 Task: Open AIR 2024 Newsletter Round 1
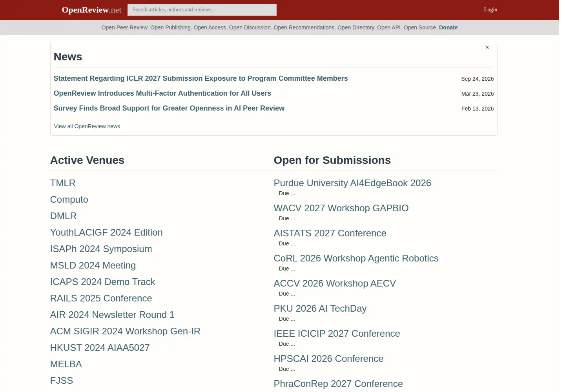[x=112, y=315]
